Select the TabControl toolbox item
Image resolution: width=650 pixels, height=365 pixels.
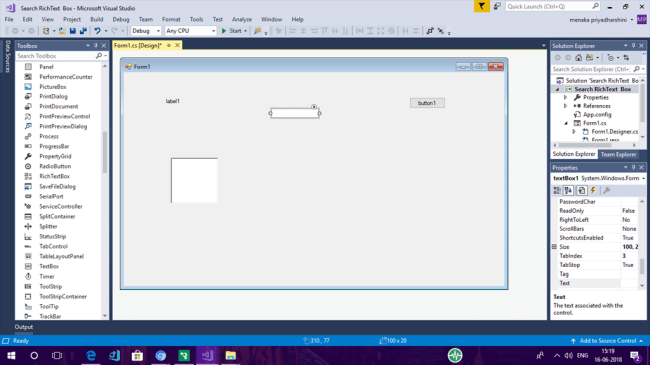pyautogui.click(x=53, y=246)
